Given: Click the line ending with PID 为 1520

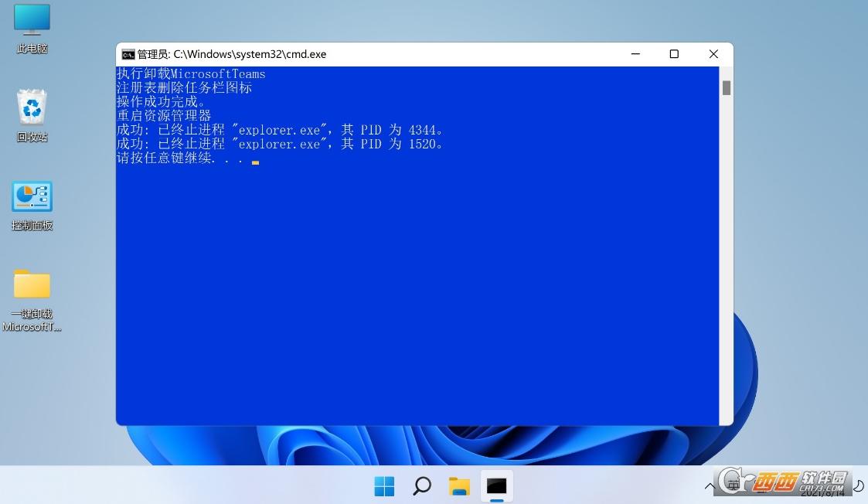Looking at the screenshot, I should click(x=280, y=144).
